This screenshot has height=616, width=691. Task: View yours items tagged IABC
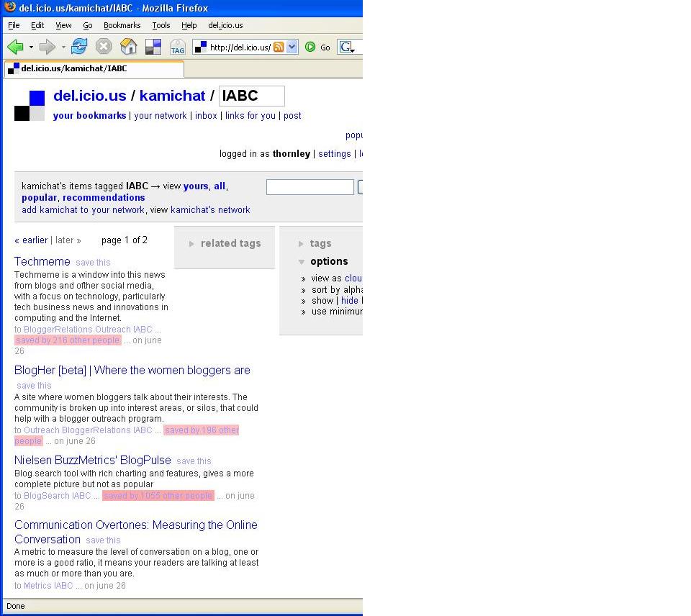point(196,186)
